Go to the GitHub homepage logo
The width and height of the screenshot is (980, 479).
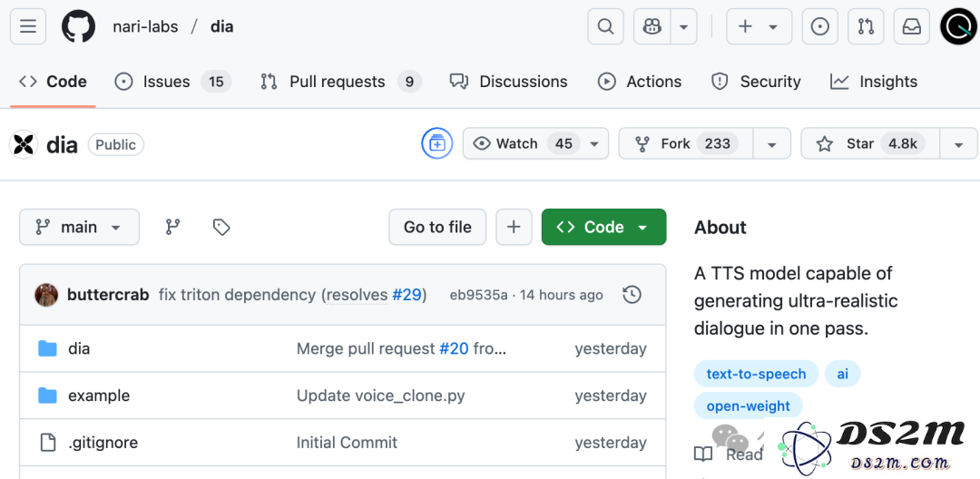coord(78,27)
